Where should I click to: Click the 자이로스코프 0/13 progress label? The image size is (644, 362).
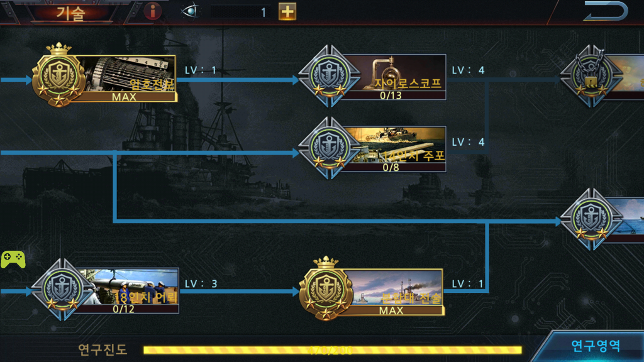coord(391,96)
